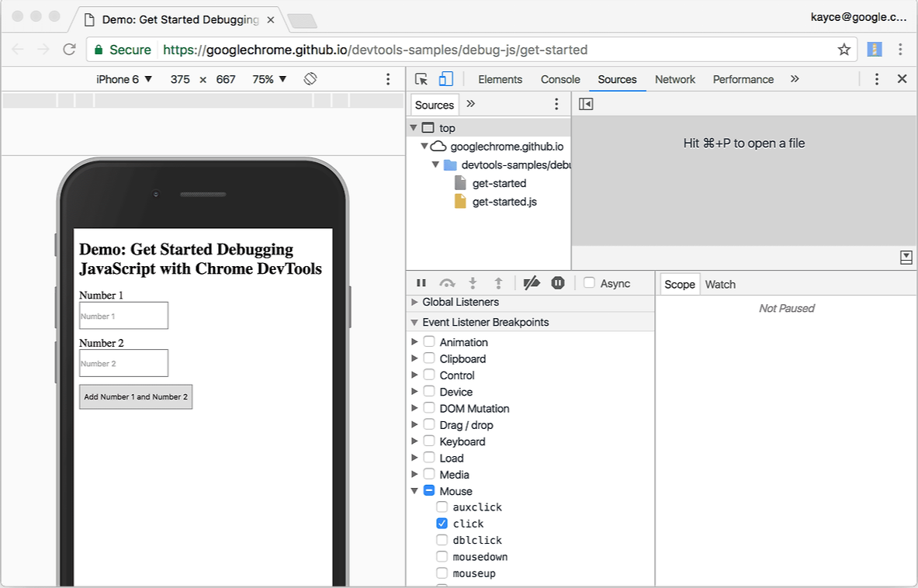The image size is (918, 588).
Task: Expand the Global Listeners section
Action: 414,302
